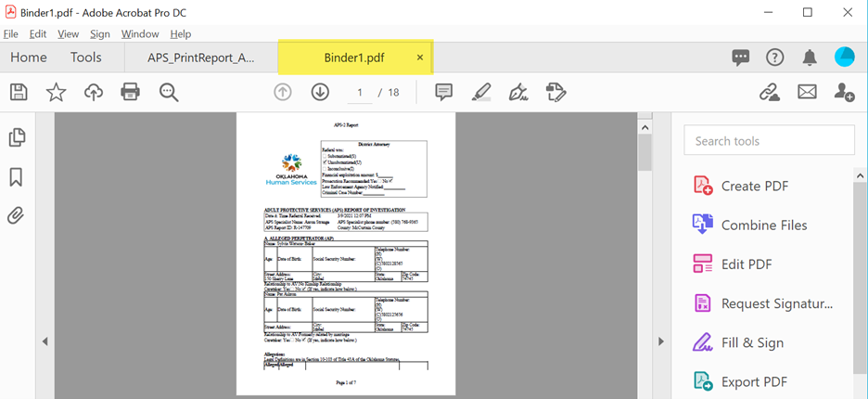The image size is (868, 399).
Task: Open the Create PDF label
Action: coord(755,187)
